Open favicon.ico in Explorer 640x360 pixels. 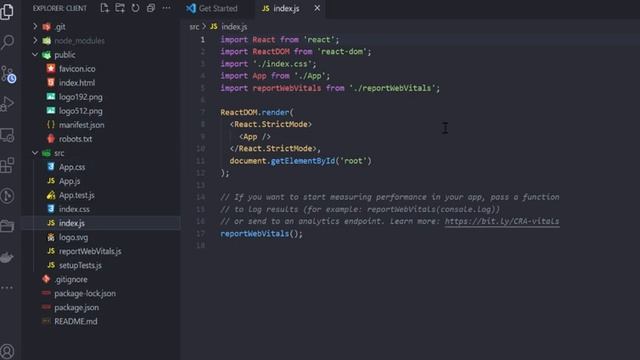click(x=77, y=69)
